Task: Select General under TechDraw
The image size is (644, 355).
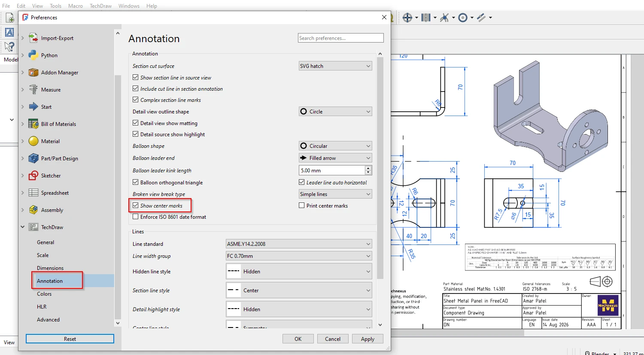Action: (46, 242)
